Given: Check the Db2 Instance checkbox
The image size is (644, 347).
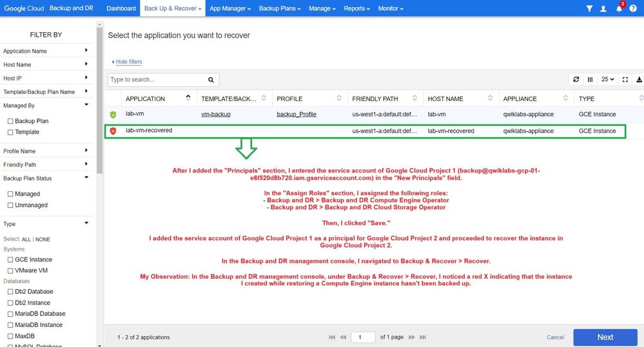Looking at the screenshot, I should 10,303.
